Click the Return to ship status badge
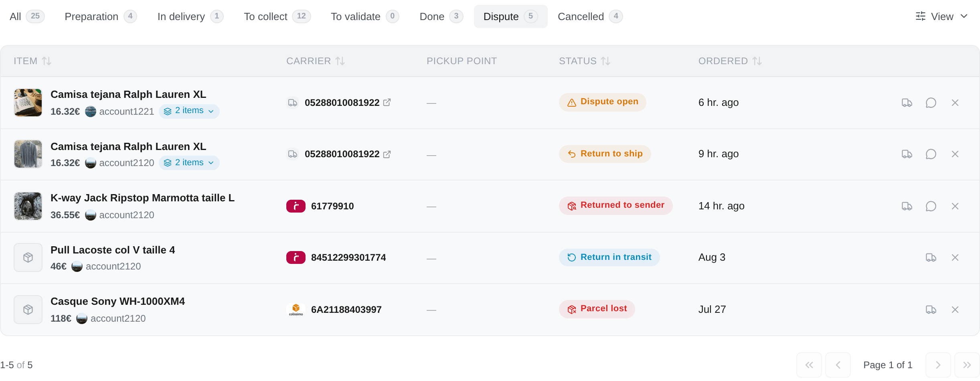This screenshot has width=980, height=381. click(x=605, y=154)
